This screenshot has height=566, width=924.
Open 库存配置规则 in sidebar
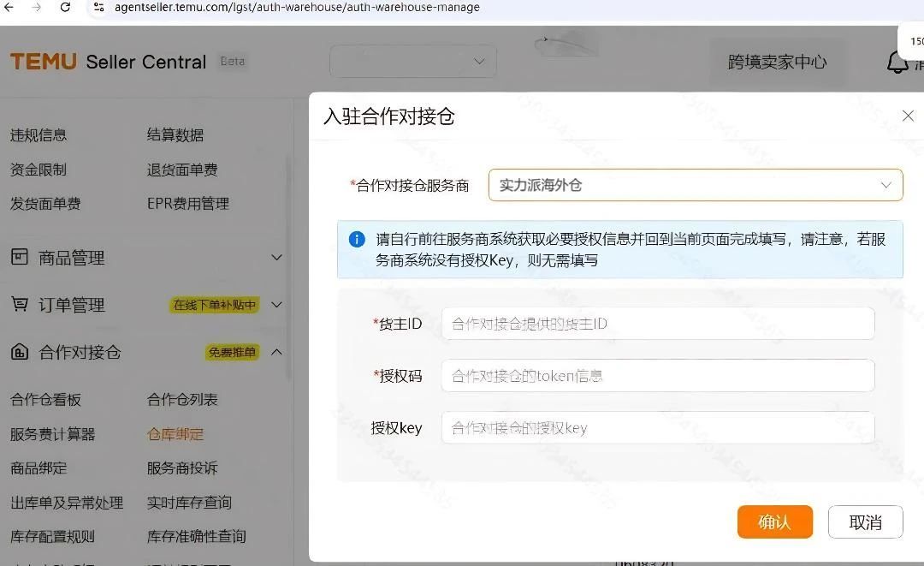52,537
